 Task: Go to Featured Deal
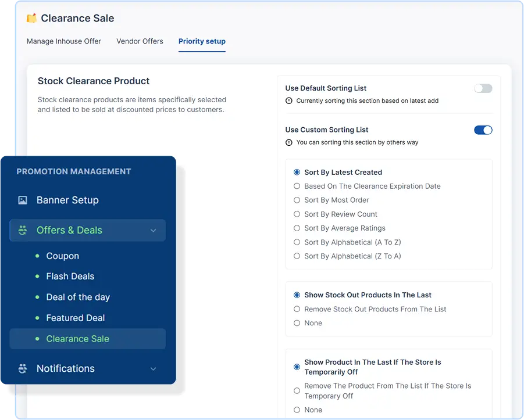[x=76, y=318]
